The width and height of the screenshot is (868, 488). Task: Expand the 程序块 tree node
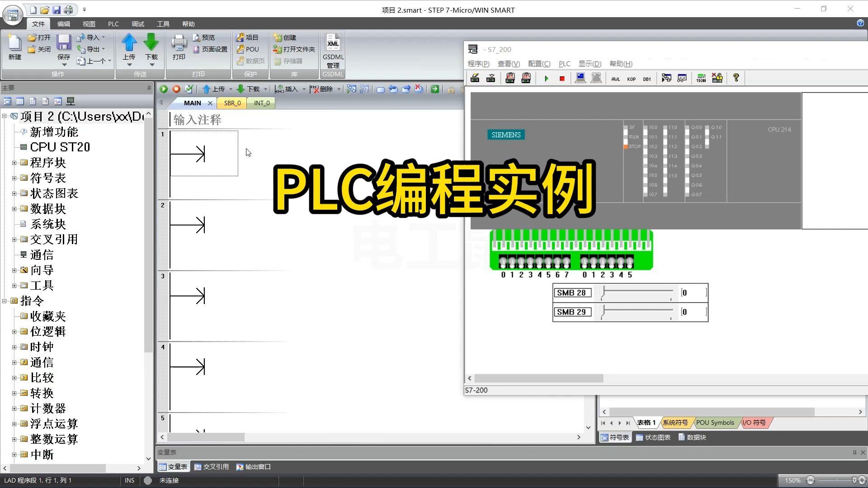pyautogui.click(x=14, y=163)
